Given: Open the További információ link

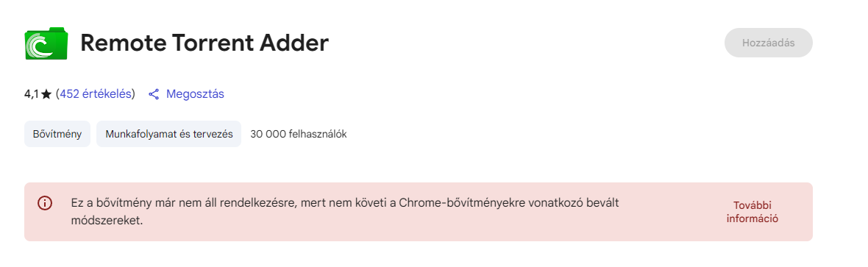Looking at the screenshot, I should click(x=753, y=212).
